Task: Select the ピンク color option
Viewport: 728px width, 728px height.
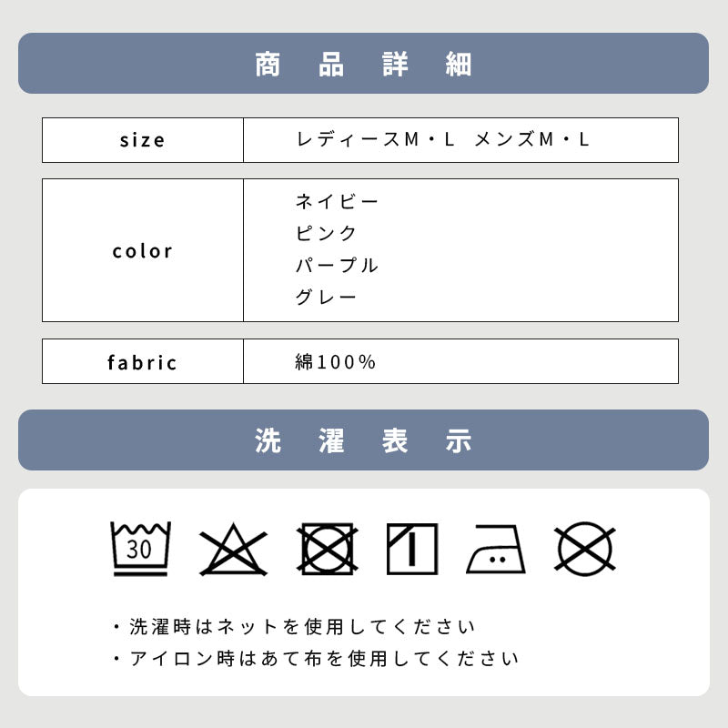Action: click(327, 233)
